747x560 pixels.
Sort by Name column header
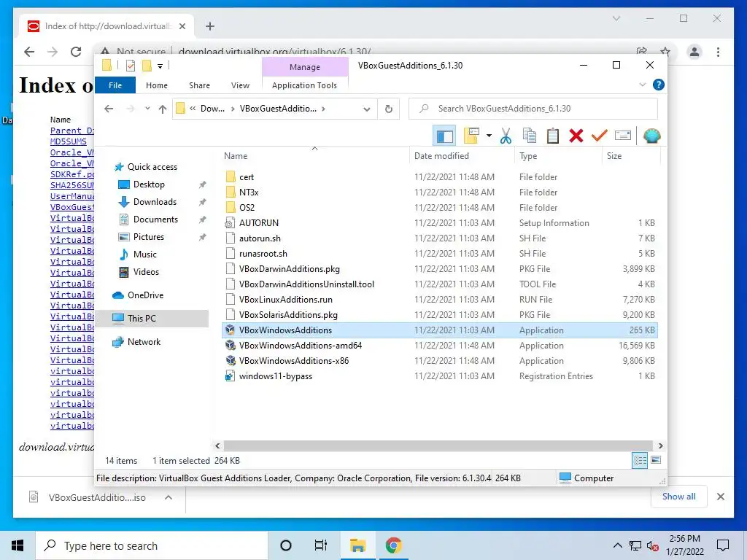pos(314,156)
